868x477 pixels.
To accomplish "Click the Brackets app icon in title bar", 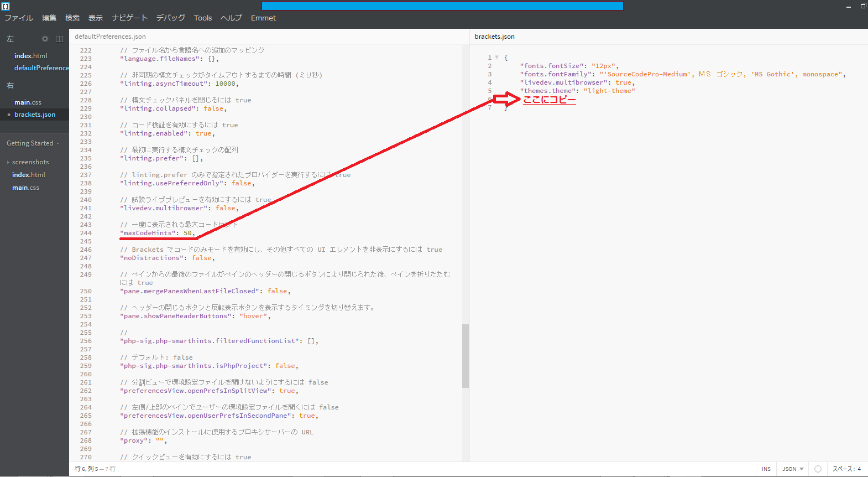I will tap(6, 6).
